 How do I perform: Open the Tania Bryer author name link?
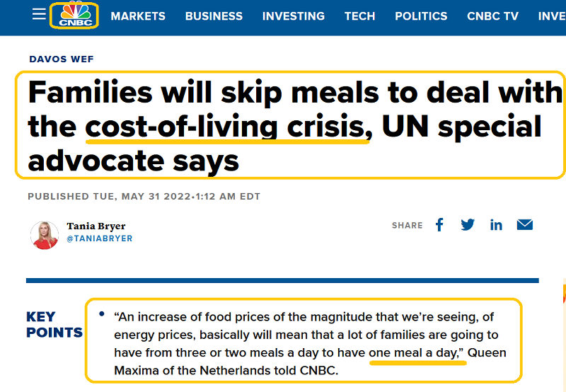98,226
